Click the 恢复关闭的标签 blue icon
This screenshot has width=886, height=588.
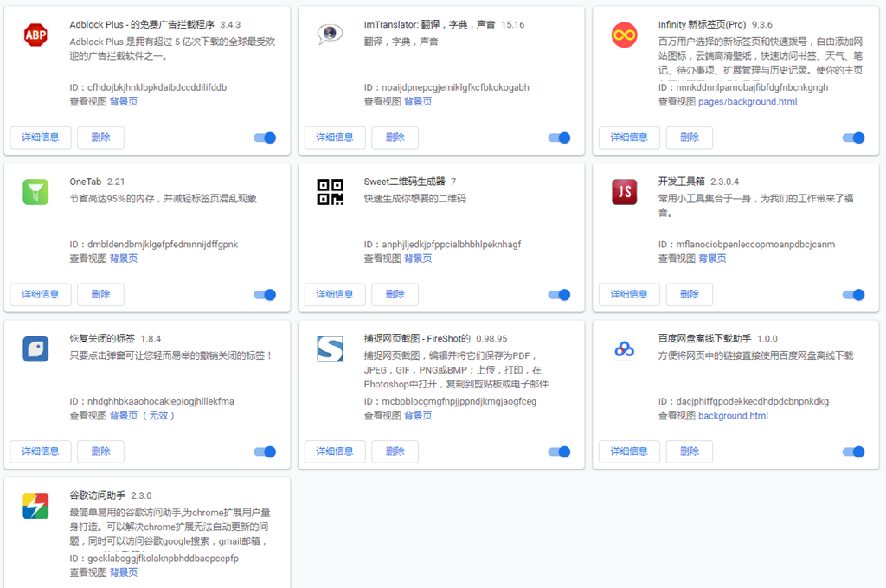point(35,349)
